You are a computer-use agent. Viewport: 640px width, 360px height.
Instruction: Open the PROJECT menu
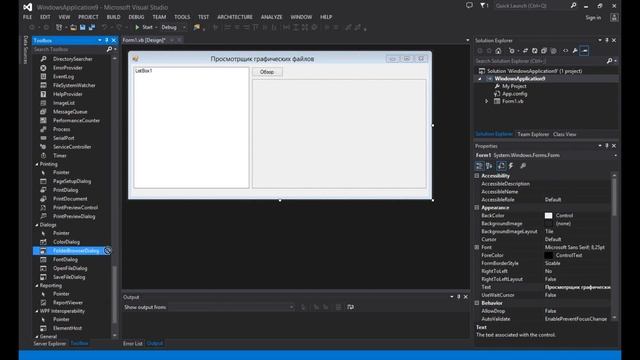88,17
